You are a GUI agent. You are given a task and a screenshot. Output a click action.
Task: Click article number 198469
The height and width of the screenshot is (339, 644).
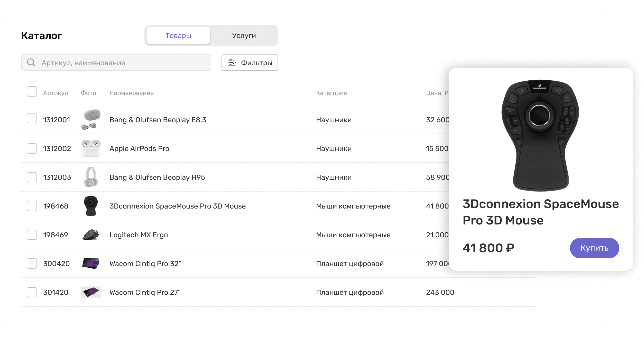click(56, 235)
